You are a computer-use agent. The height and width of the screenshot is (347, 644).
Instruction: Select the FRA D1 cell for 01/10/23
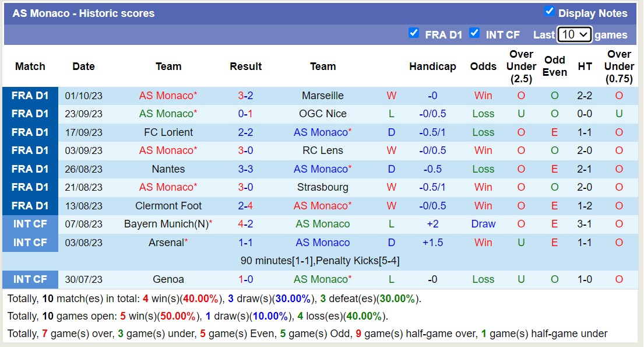30,96
